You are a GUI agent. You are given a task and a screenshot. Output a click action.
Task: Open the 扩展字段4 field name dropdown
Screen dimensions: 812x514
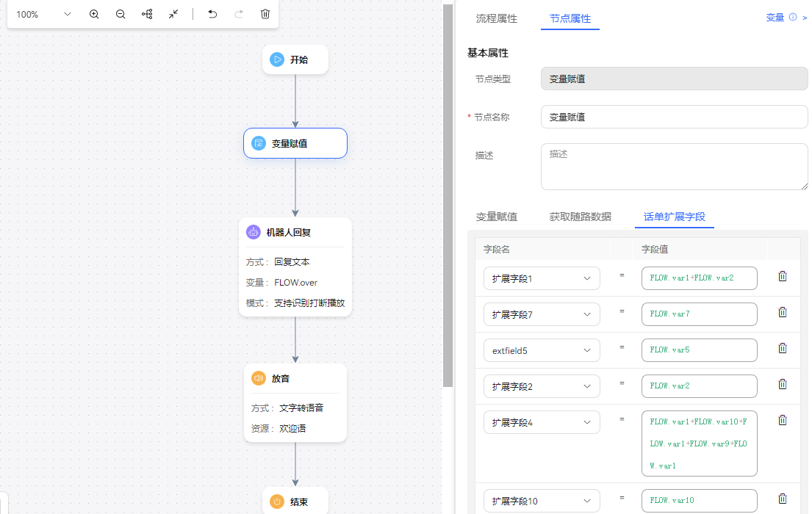point(542,422)
